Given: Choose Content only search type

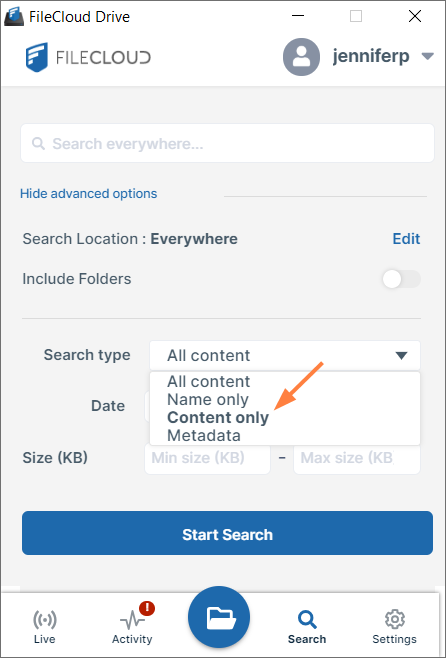Looking at the screenshot, I should [218, 418].
